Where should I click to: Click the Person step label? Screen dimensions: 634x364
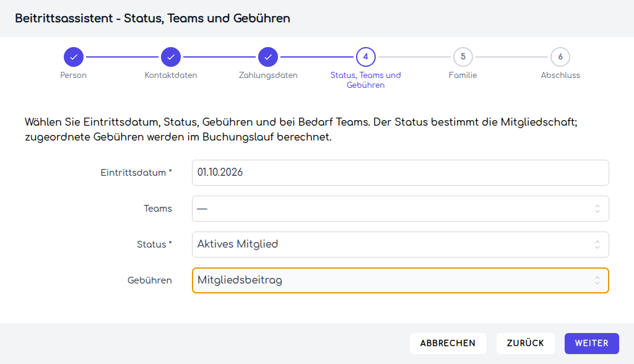tap(74, 76)
